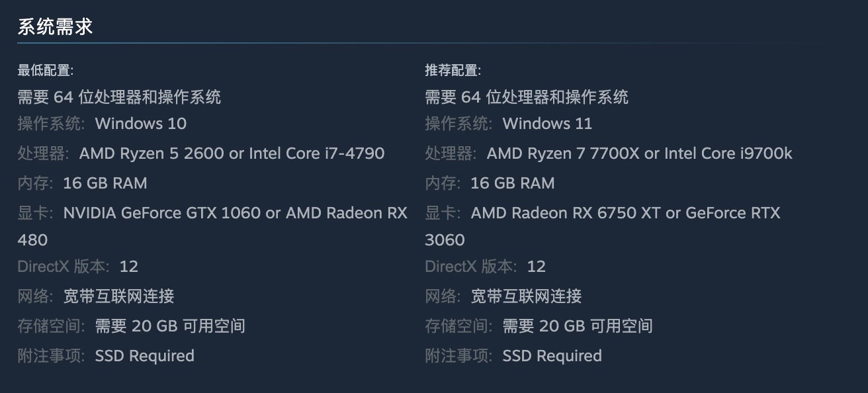Click 需要 20 GB 可用空间 under recommended
This screenshot has height=393, width=868.
click(578, 326)
